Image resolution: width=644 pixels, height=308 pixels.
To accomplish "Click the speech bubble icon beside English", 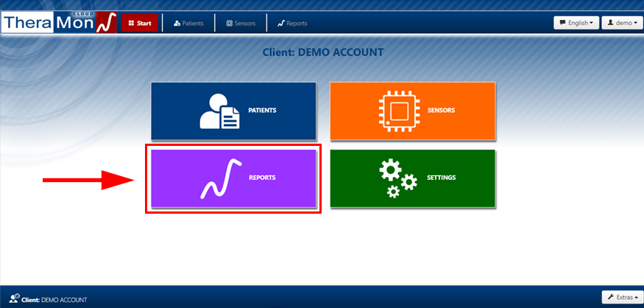I will pos(562,23).
